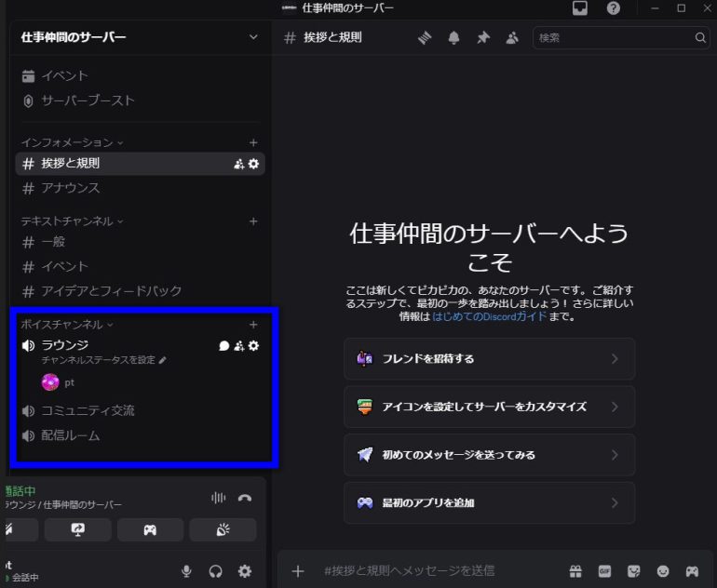Open settings gear for ラウンジ voice channel
717x588 pixels.
click(253, 346)
